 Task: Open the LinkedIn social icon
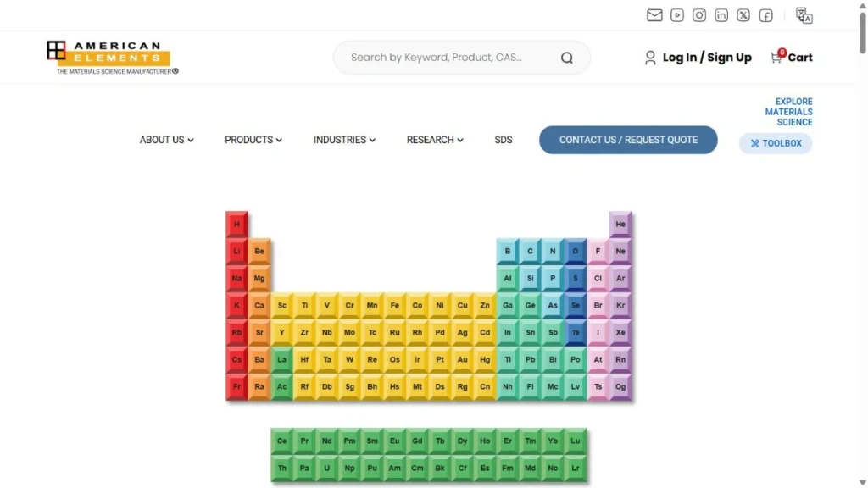pos(721,15)
